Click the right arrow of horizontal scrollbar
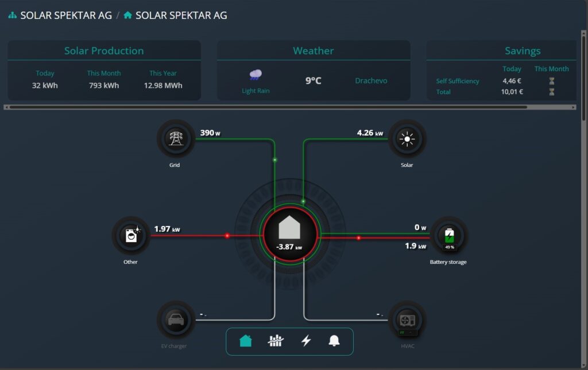This screenshot has width=588, height=370. 573,107
